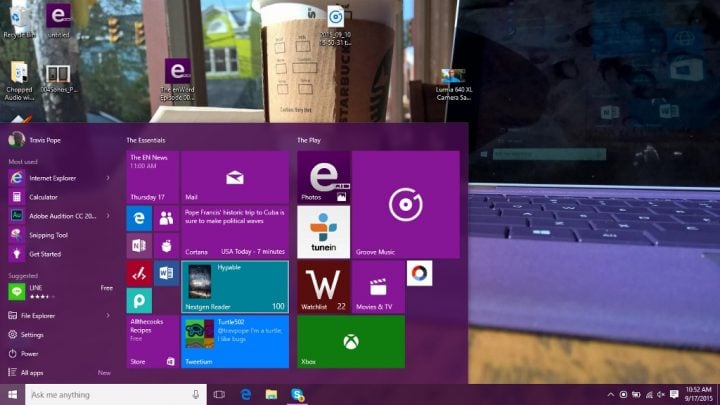Open the Store tile with Allthecooks Recipes
Screen dimensions: 720x405
click(152, 341)
